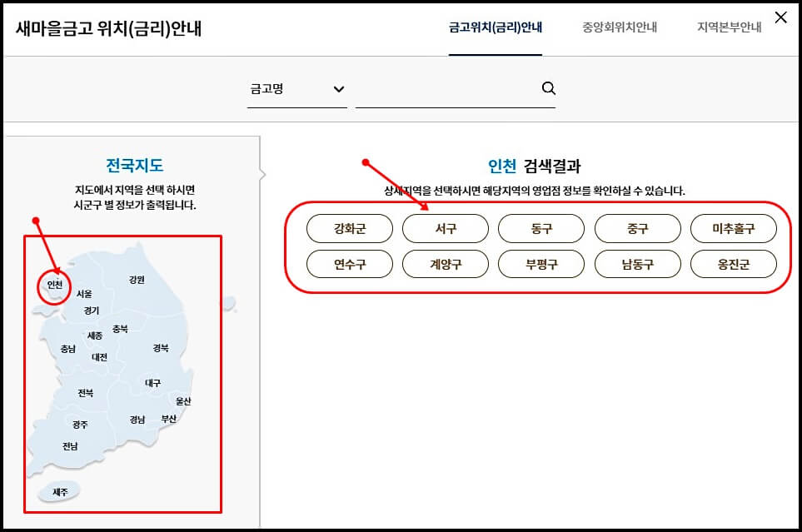Choose 경북 on the national map

161,348
